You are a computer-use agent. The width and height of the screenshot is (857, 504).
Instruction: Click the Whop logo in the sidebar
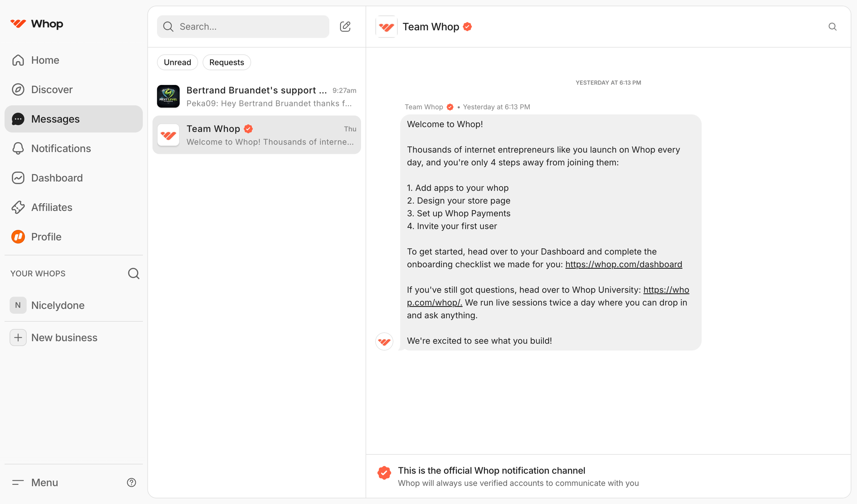point(37,24)
